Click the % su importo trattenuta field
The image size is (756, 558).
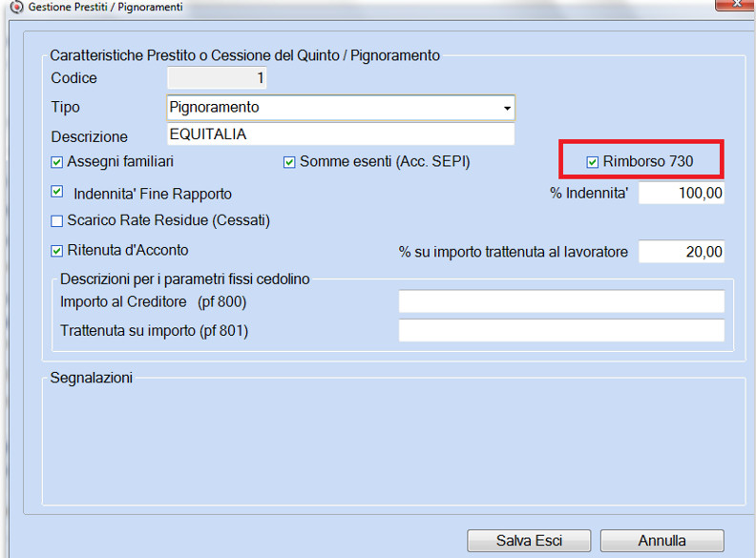point(682,252)
